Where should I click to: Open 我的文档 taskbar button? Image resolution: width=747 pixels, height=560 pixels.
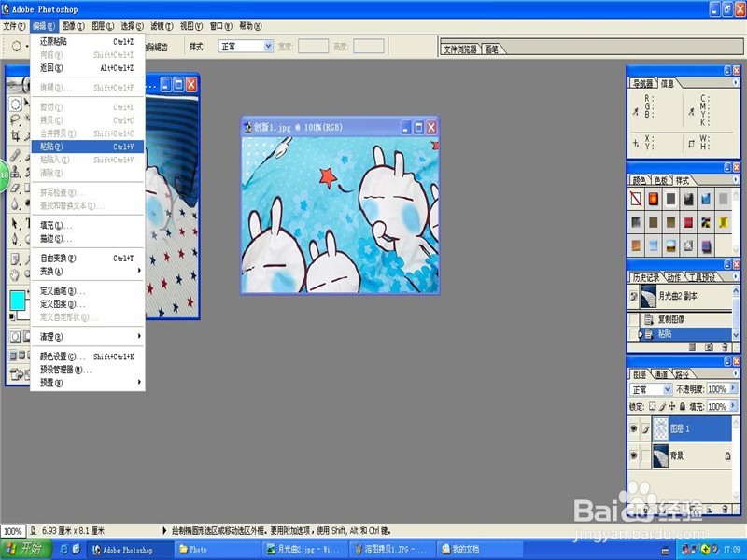click(x=480, y=549)
